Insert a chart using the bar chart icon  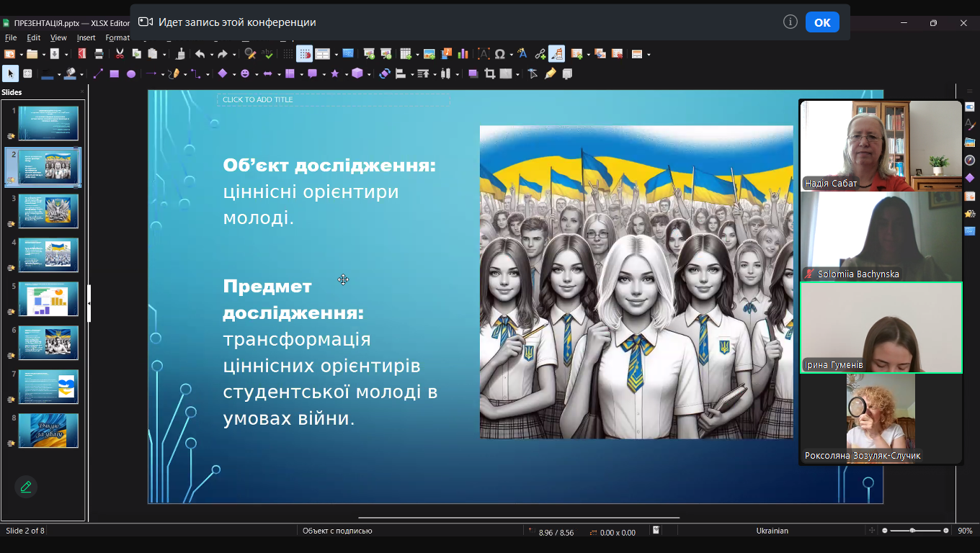pos(463,54)
